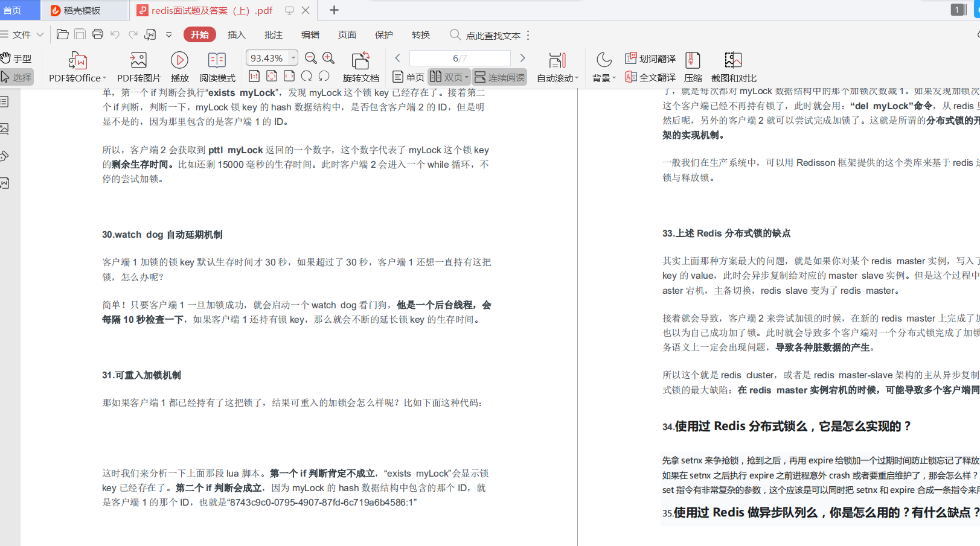Open a file with the folder icon
Image resolution: width=980 pixels, height=546 pixels.
tap(62, 34)
